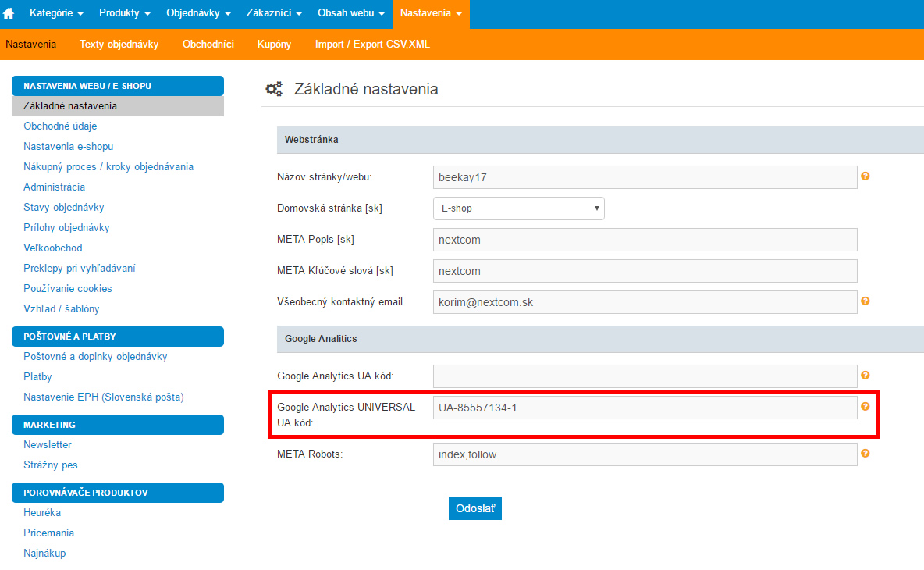Click the META Popis input field
924x570 pixels.
click(x=645, y=240)
